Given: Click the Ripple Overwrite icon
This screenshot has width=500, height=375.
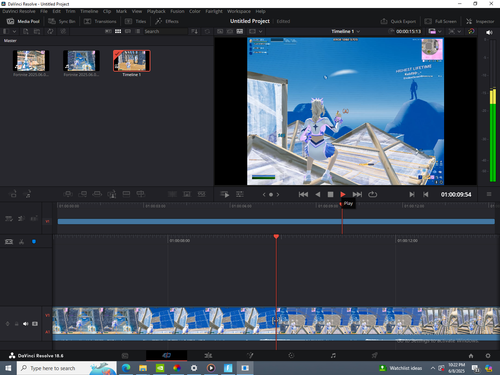Looking at the screenshot, I should (x=97, y=194).
